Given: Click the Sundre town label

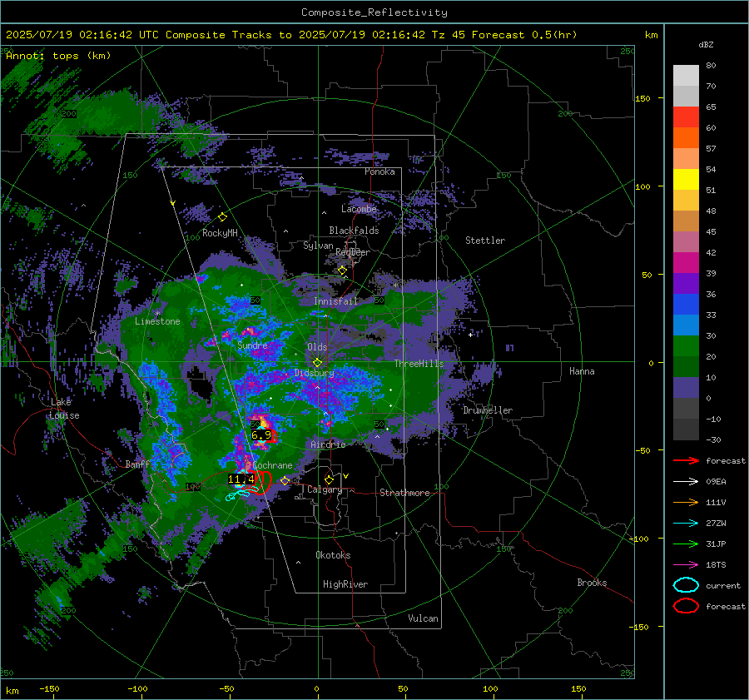Looking at the screenshot, I should (252, 345).
